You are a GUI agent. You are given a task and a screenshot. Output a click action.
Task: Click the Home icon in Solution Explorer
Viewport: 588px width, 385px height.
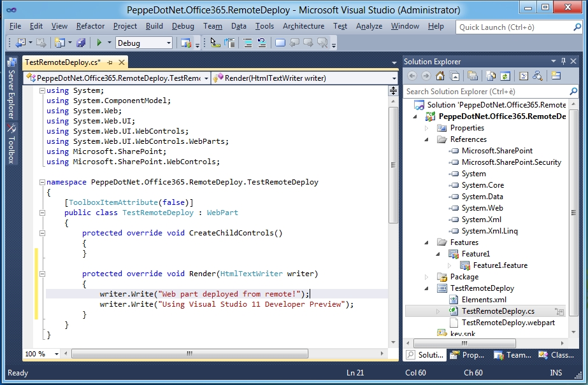point(440,76)
